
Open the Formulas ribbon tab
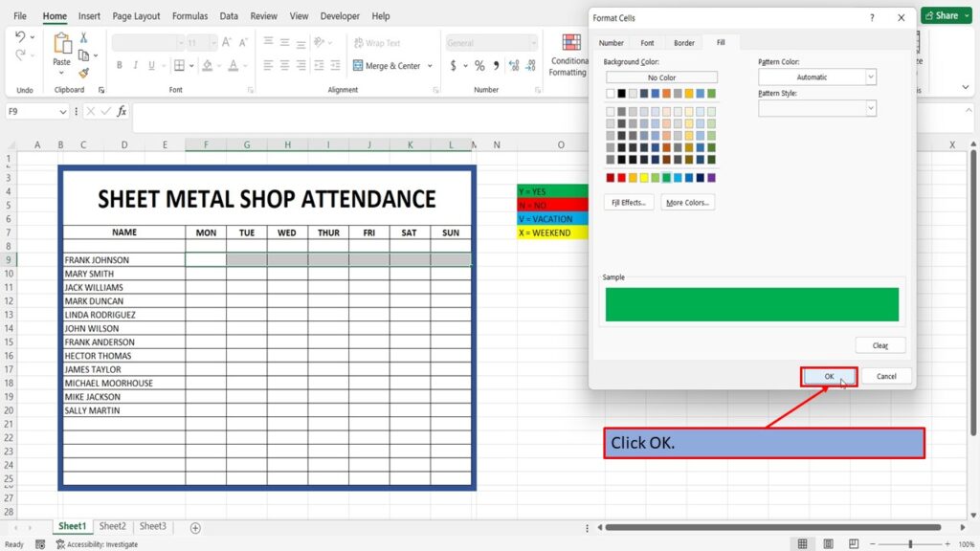(190, 16)
